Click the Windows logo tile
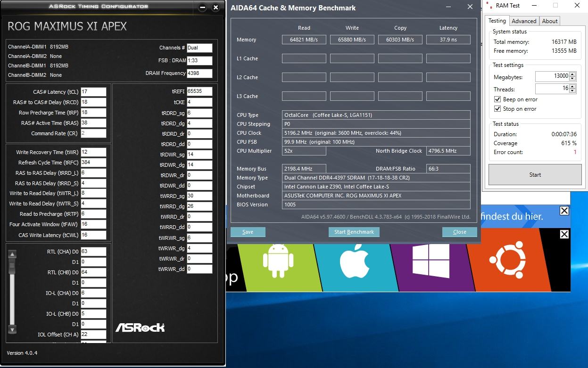This screenshot has width=588, height=368. tap(431, 261)
